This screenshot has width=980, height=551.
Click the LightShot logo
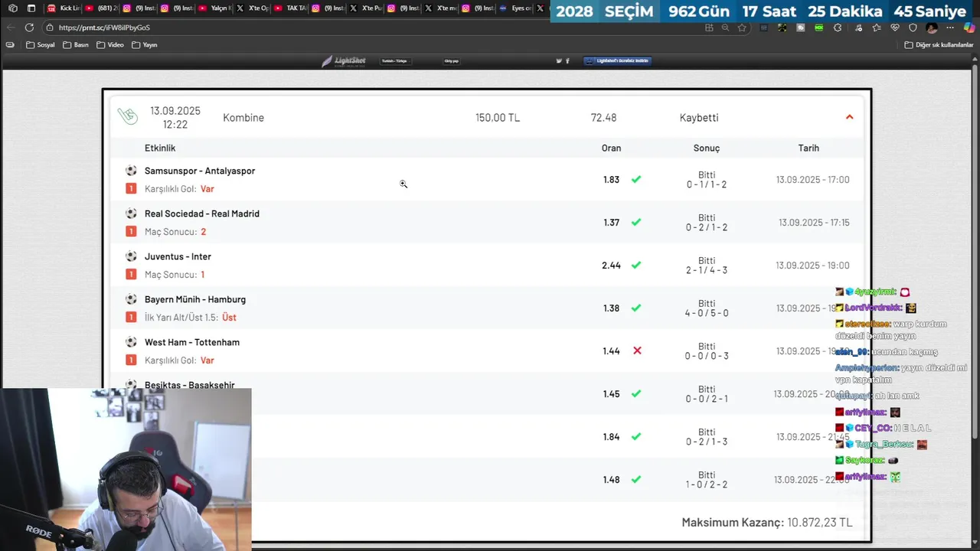pyautogui.click(x=343, y=61)
